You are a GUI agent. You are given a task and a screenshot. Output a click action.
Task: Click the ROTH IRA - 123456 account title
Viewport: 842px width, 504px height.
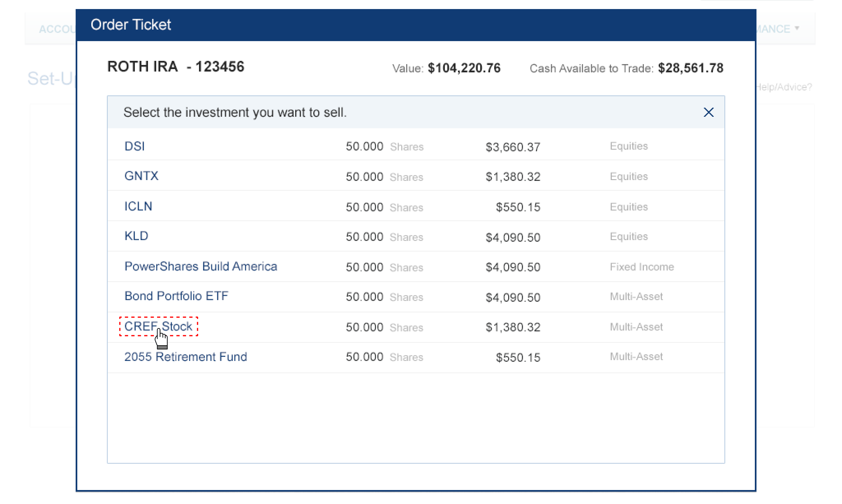176,67
